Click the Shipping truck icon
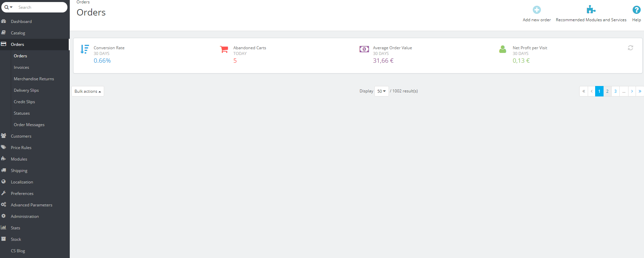The height and width of the screenshot is (258, 644). (4, 170)
